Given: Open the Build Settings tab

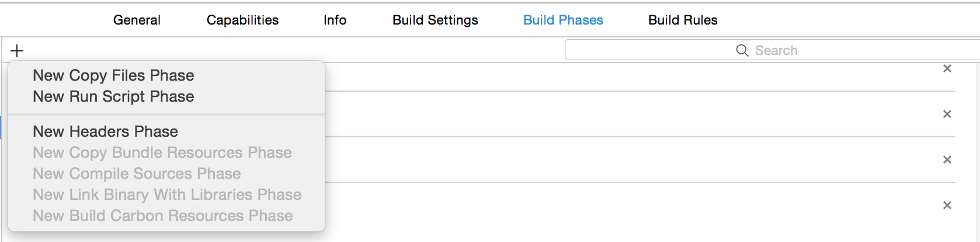Looking at the screenshot, I should [435, 20].
